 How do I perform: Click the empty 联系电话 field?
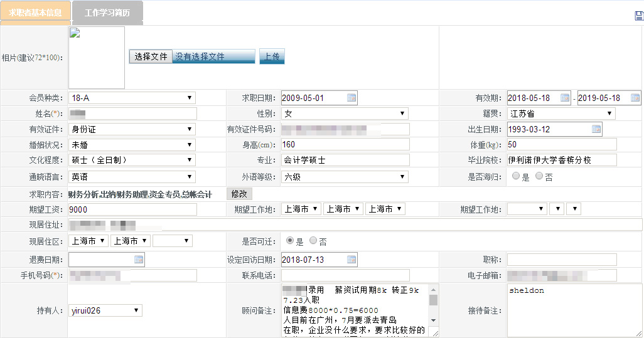coord(345,275)
